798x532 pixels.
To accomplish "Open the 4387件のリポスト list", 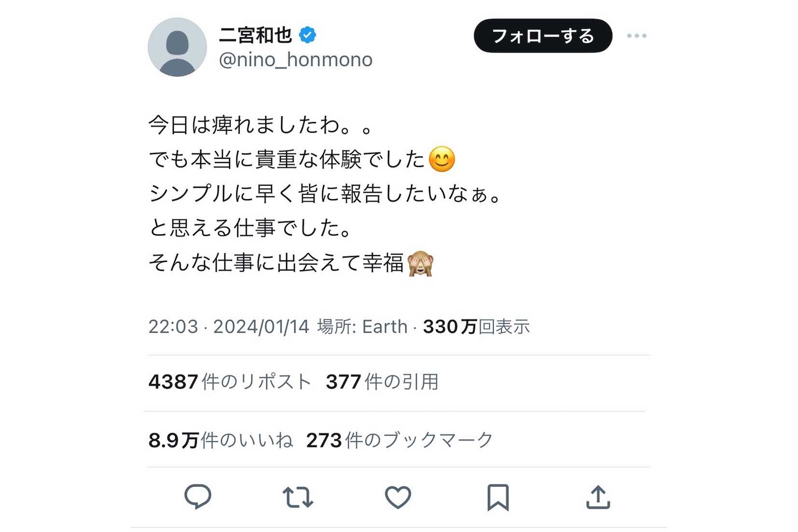I will tap(230, 381).
